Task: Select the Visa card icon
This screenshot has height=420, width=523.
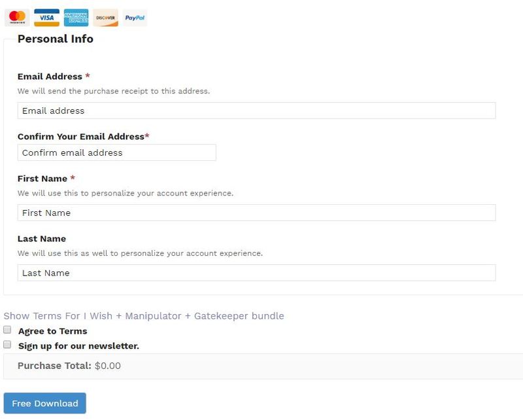Action: [46, 17]
